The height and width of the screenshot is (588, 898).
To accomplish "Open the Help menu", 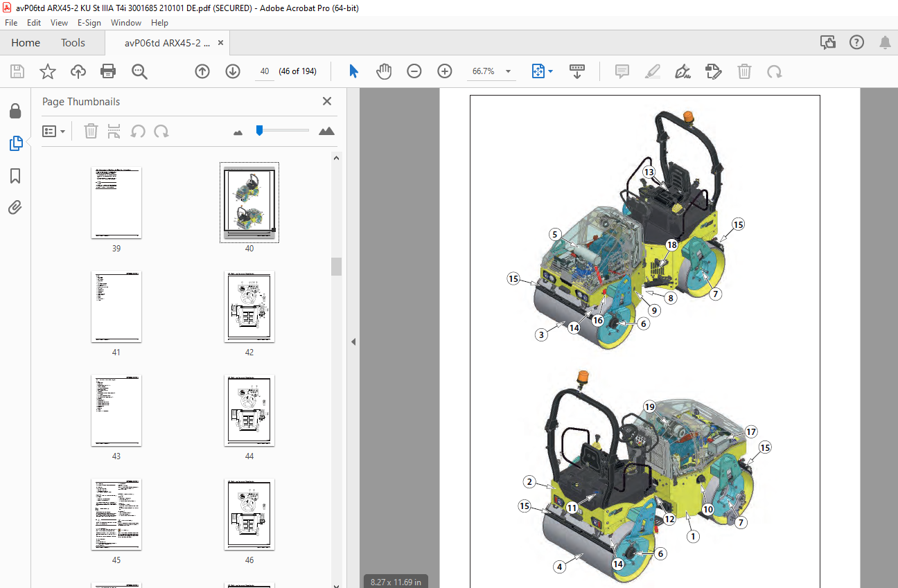I will [x=159, y=22].
